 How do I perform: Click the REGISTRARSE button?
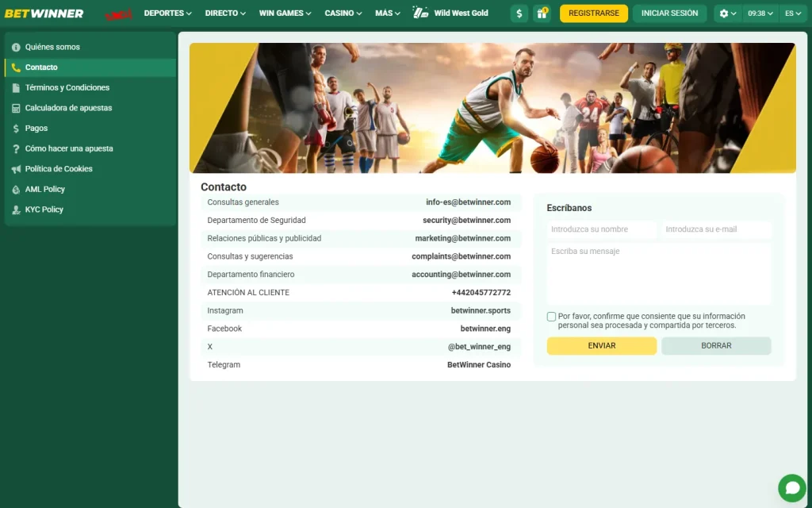(593, 13)
